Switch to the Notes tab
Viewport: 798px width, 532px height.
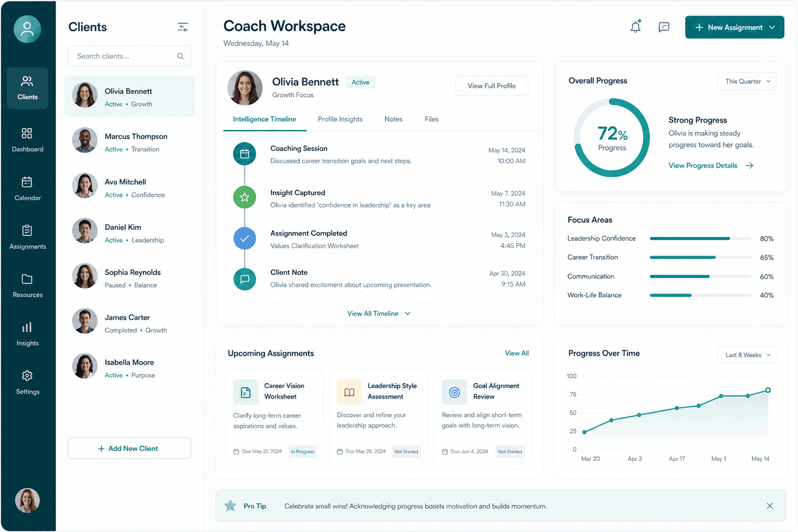(x=393, y=119)
